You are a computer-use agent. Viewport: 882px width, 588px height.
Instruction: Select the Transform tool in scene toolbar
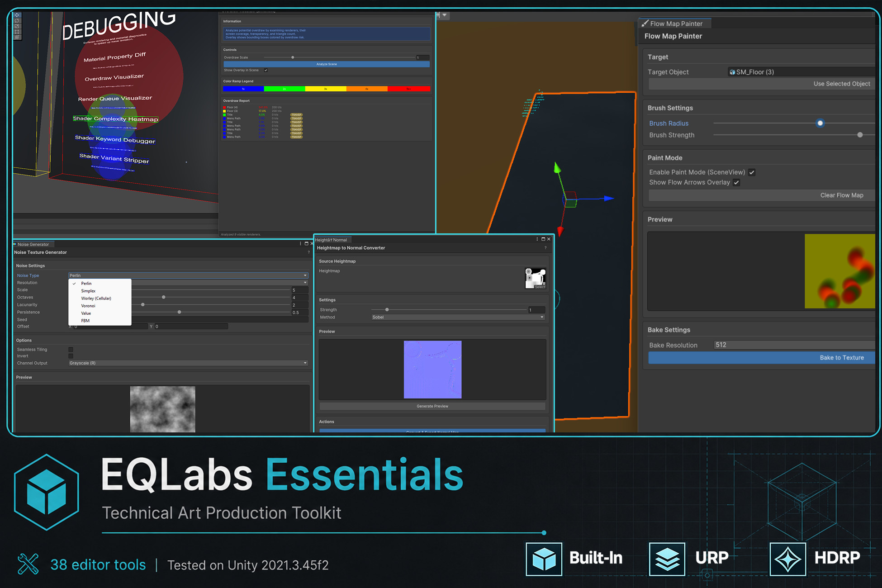17,37
